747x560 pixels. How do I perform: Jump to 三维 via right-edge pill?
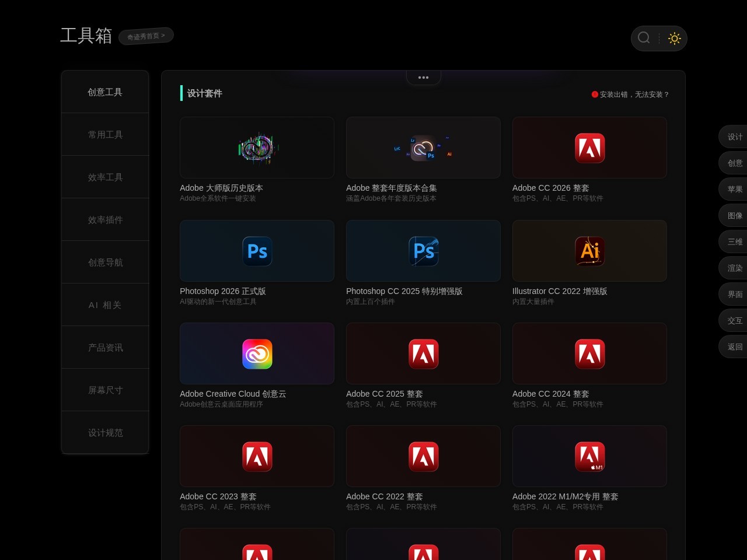734,242
